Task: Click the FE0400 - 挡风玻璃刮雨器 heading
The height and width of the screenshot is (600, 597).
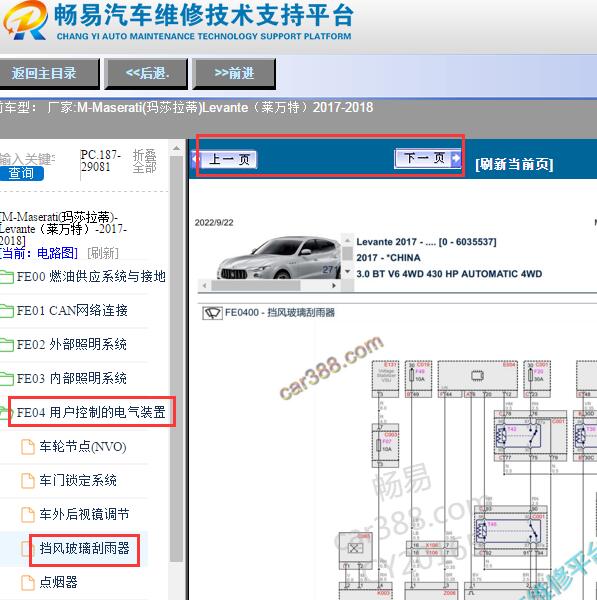Action: [x=280, y=313]
